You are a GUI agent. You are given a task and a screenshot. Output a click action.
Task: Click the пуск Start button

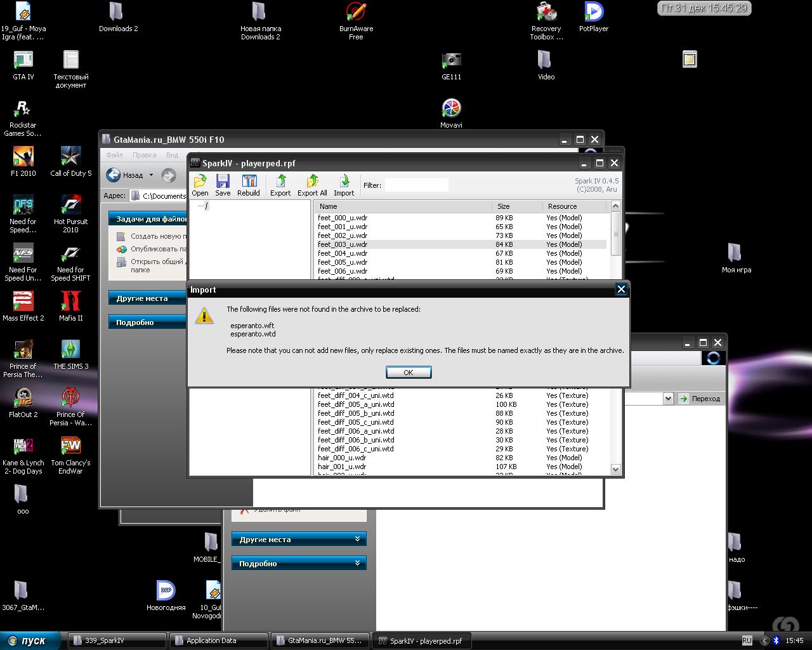[31, 640]
